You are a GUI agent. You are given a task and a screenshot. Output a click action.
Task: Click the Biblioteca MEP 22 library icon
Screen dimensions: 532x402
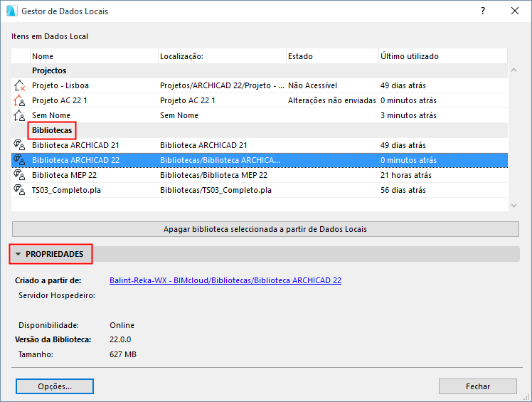[19, 175]
